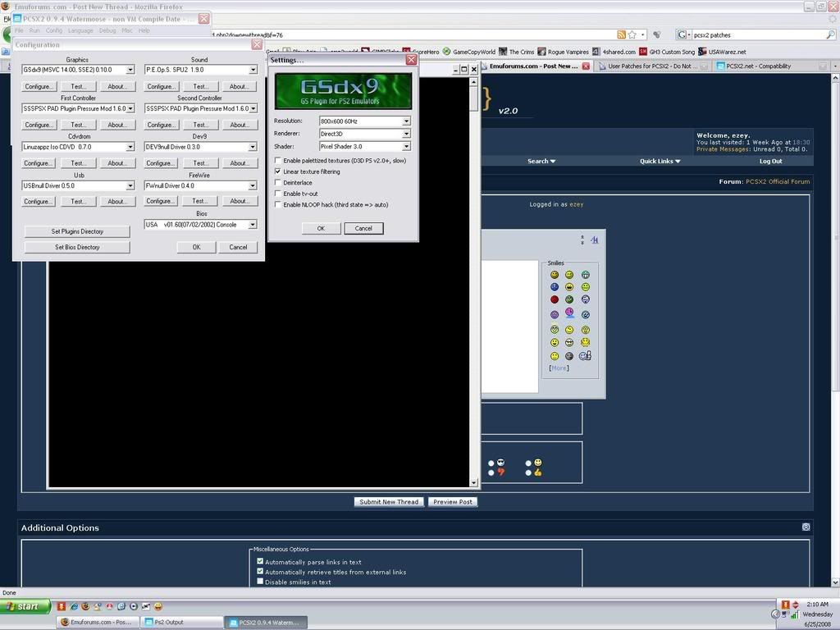This screenshot has height=630, width=840.
Task: Insert the smiley holding a sign
Action: 585,355
